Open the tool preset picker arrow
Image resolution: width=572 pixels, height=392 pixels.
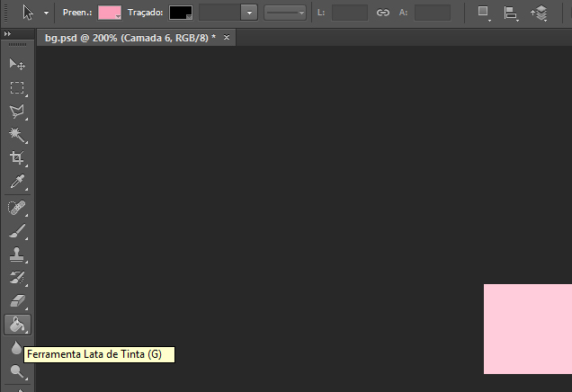point(46,13)
